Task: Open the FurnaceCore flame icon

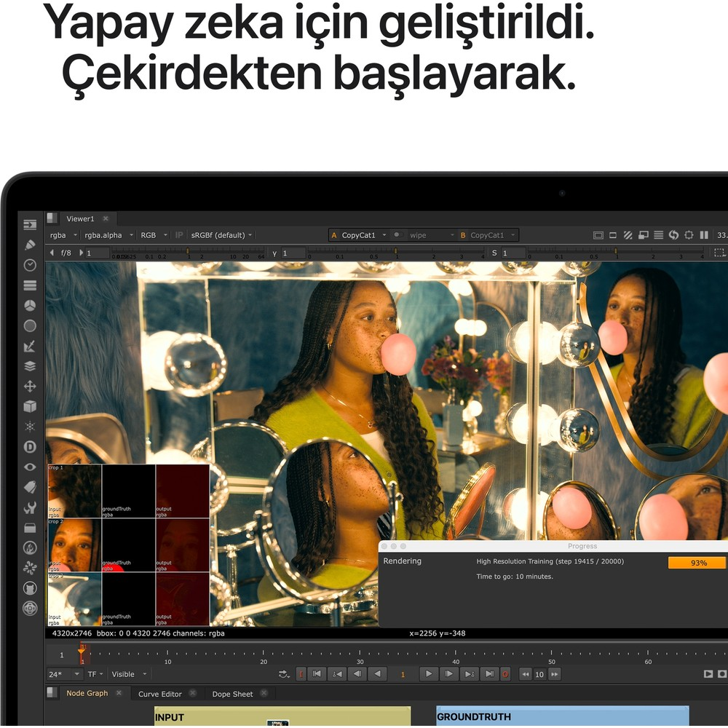Action: click(x=30, y=548)
